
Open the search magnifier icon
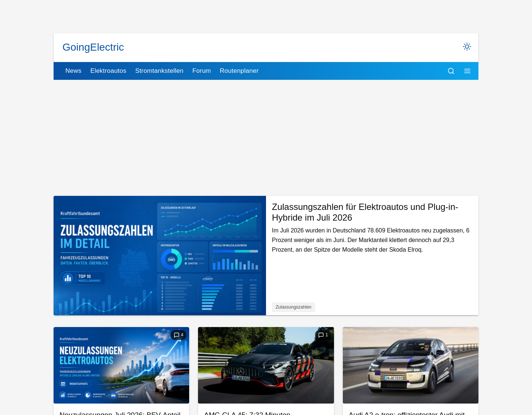(x=451, y=71)
